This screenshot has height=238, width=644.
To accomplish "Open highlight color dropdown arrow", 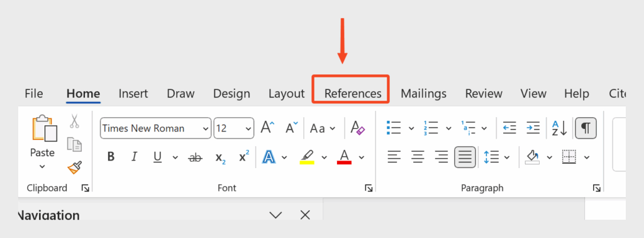I will tap(324, 157).
